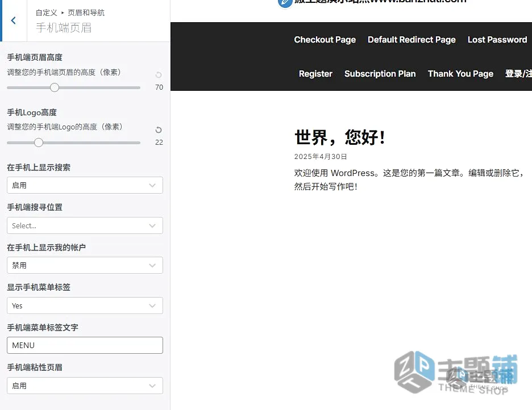Open the 在手机上显示我的帐户 dropdown
Image resolution: width=532 pixels, height=410 pixels.
pos(85,265)
